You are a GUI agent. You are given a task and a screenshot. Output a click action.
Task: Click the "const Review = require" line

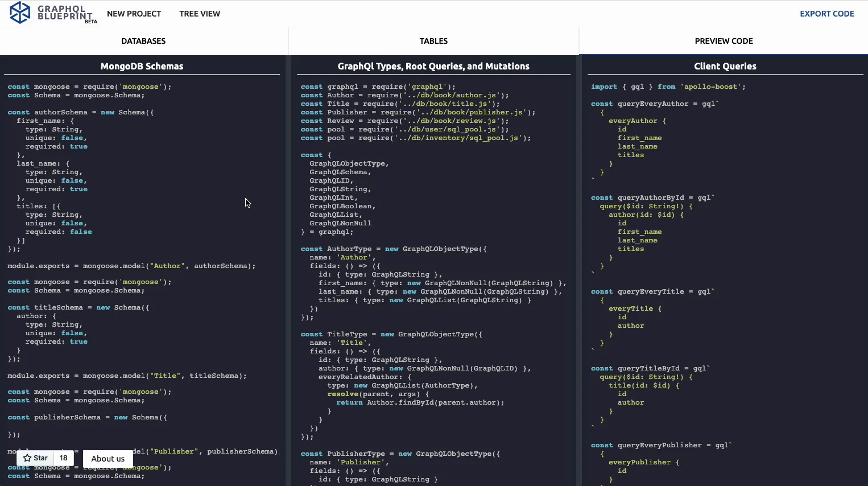405,121
